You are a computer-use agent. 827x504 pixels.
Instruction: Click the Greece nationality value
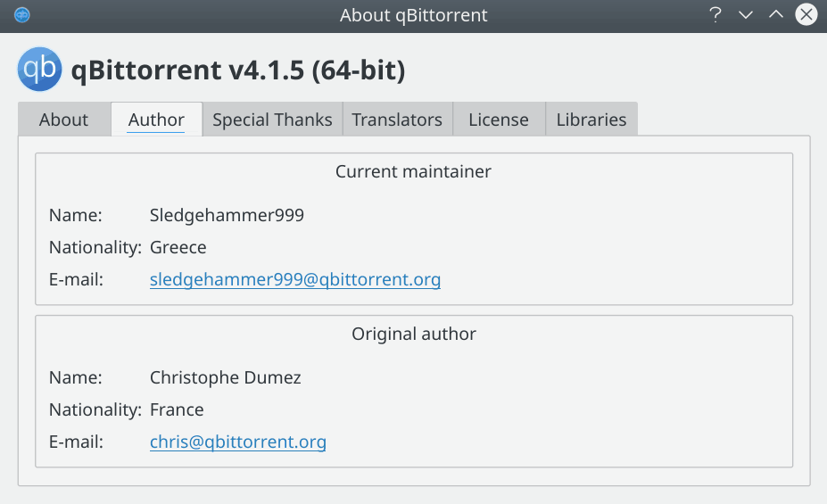tap(178, 247)
